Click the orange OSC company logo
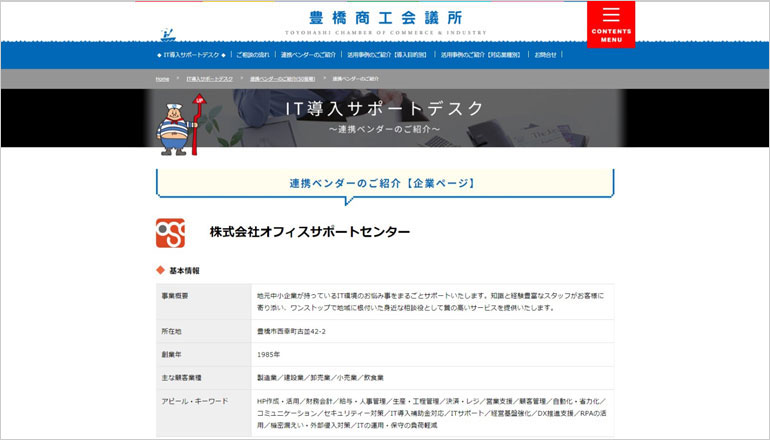 (170, 233)
